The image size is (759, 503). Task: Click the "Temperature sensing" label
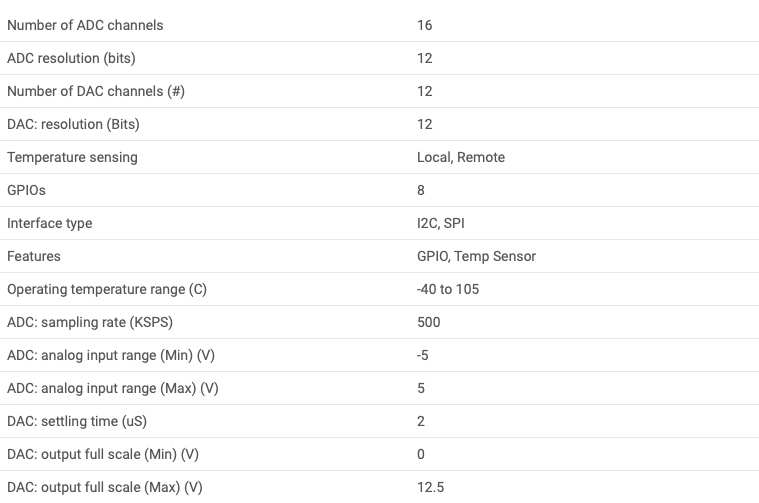coord(72,157)
